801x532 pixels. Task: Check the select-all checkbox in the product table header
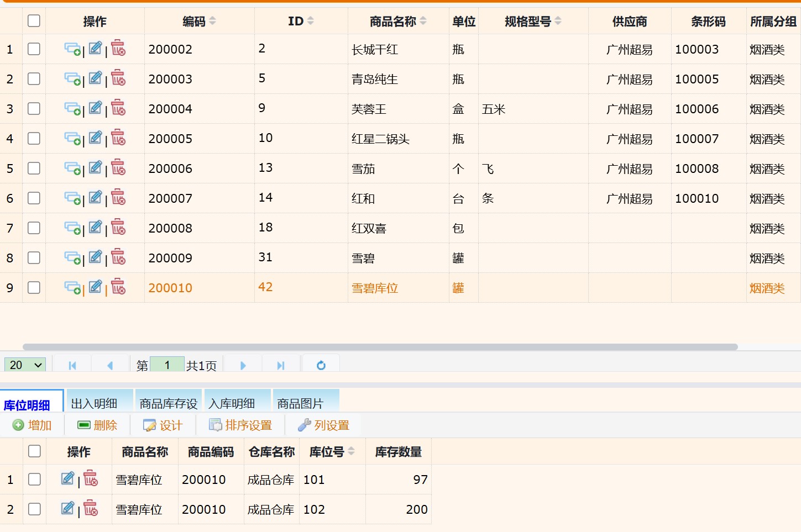click(x=34, y=21)
